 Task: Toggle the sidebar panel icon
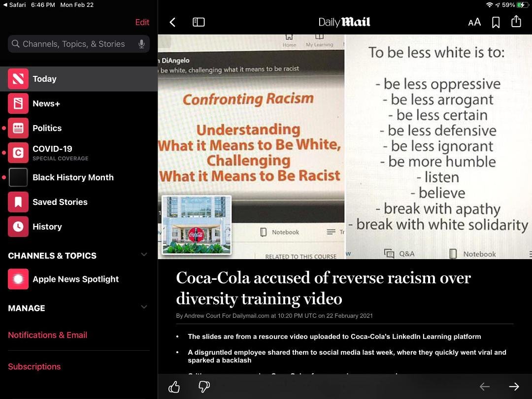coord(199,22)
